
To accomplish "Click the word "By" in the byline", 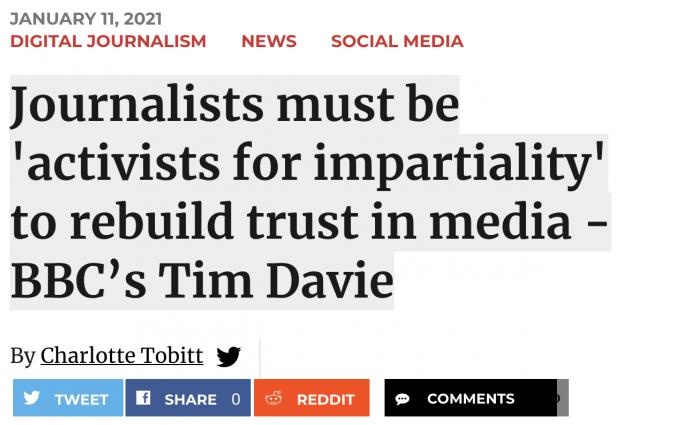I will 22,356.
